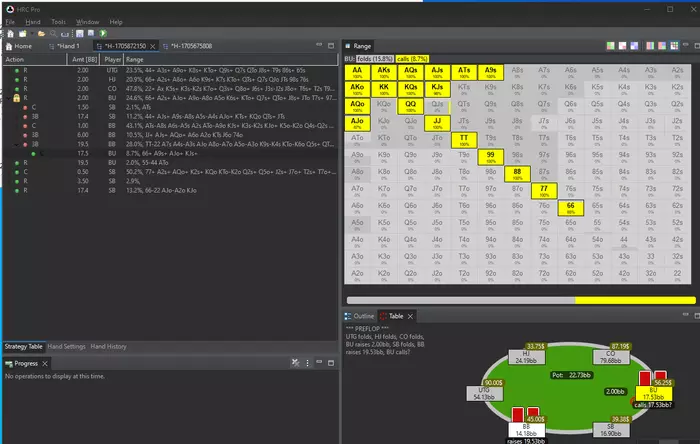Viewport: 700px width, 444px height.
Task: Close the Table tab
Action: [x=410, y=316]
